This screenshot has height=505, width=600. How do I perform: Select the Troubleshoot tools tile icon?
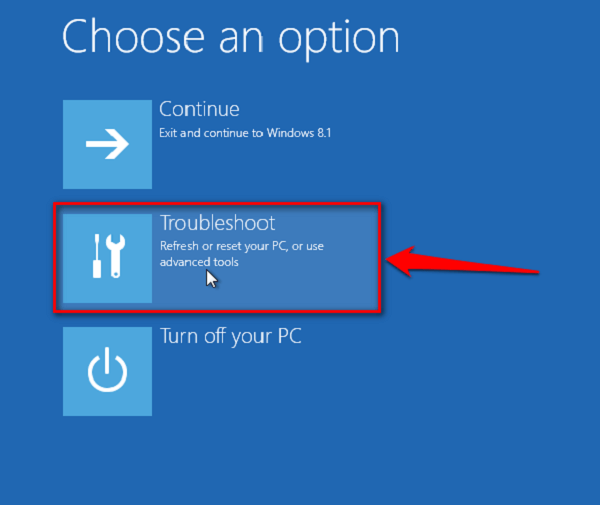[107, 258]
